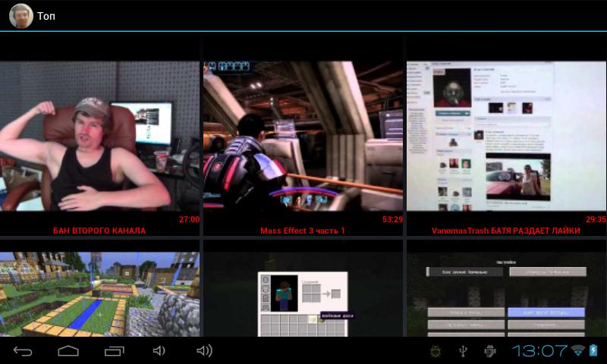Viewport: 607px width, 364px height.
Task: Tap the Топ title in the header
Action: coord(46,16)
